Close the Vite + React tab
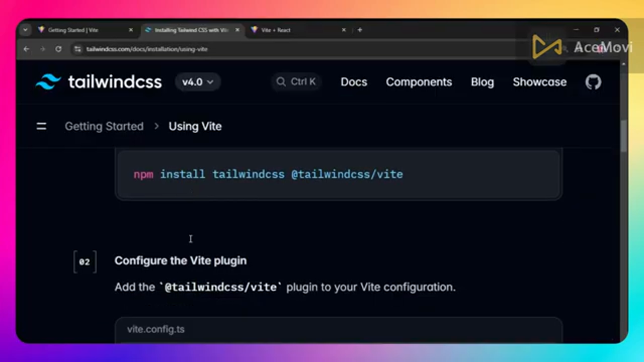The height and width of the screenshot is (362, 644). click(x=344, y=30)
